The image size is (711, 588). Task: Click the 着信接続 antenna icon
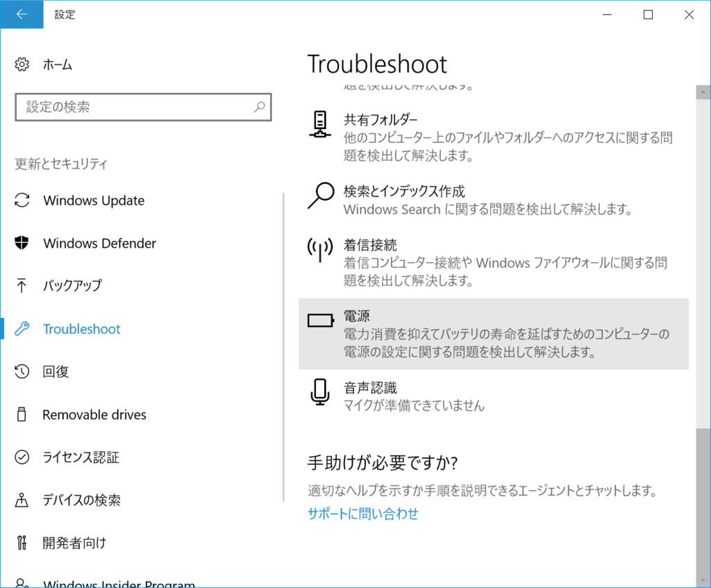(320, 249)
